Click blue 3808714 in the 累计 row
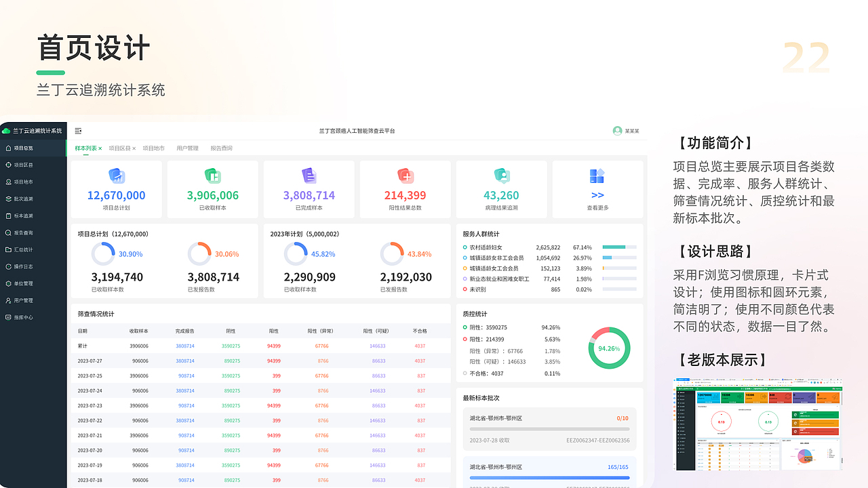 click(185, 346)
